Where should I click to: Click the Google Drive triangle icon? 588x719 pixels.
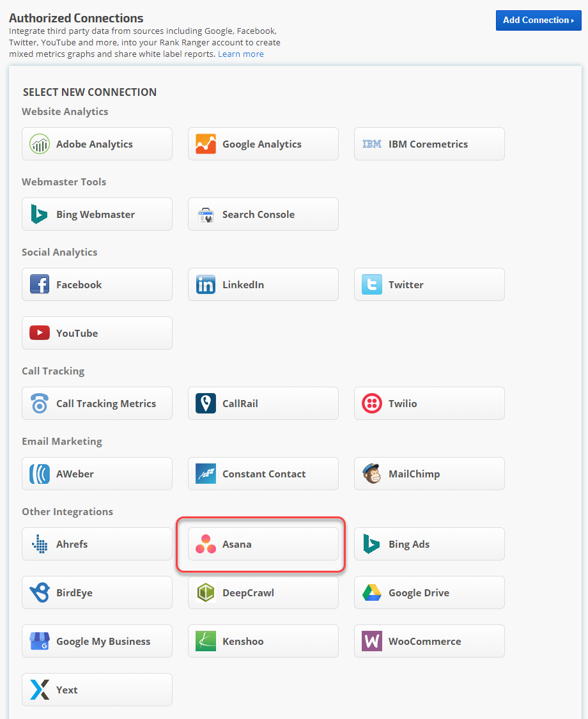371,592
